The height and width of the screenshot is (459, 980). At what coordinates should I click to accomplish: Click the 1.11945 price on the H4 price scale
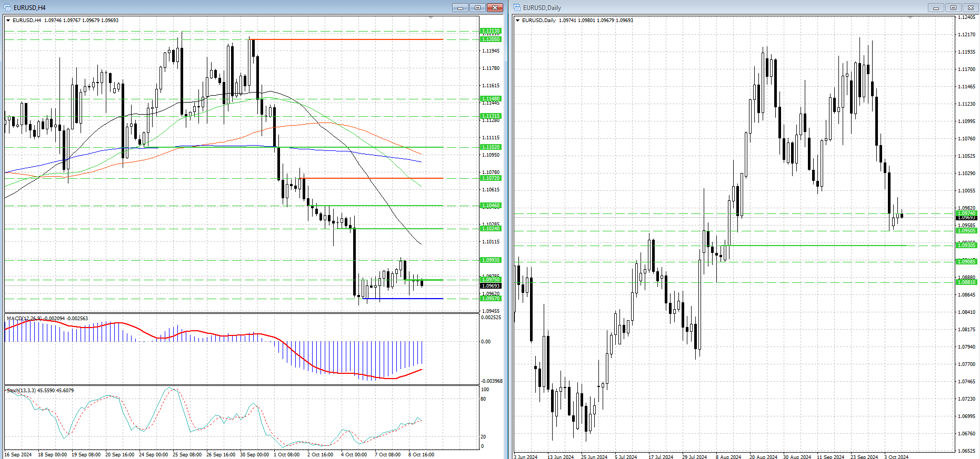pos(491,51)
